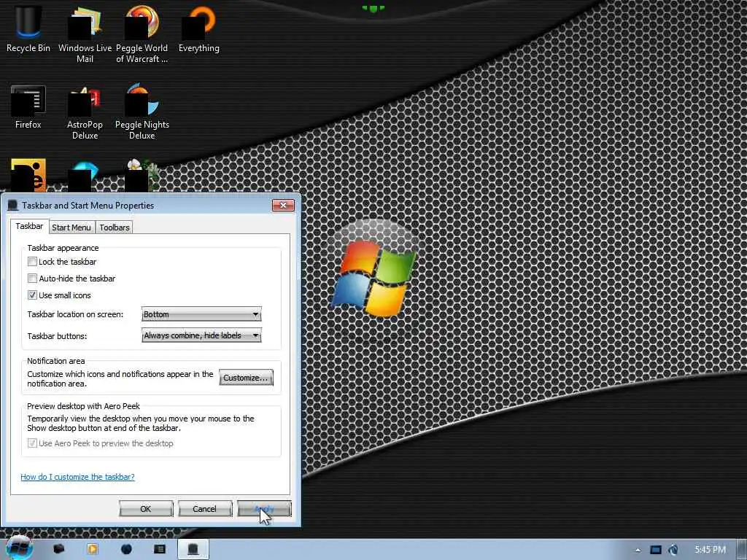The image size is (747, 560).
Task: Show hidden tray icons arrow
Action: [638, 550]
